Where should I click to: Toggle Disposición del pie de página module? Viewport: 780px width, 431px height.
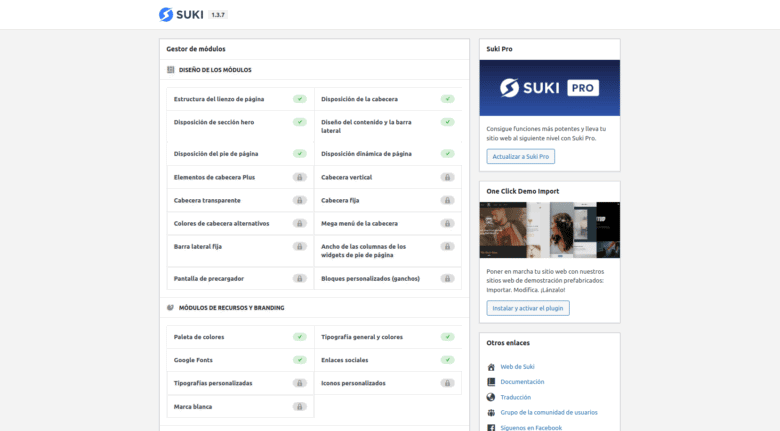coord(299,154)
